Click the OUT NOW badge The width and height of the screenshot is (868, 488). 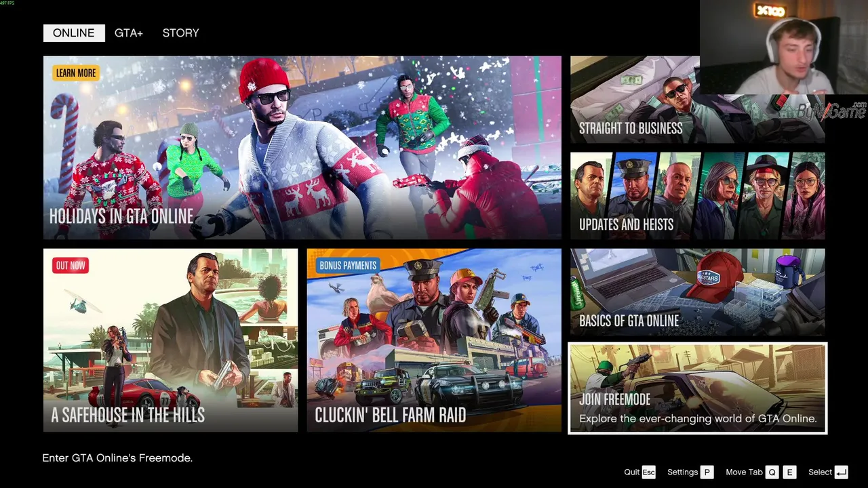click(x=71, y=266)
